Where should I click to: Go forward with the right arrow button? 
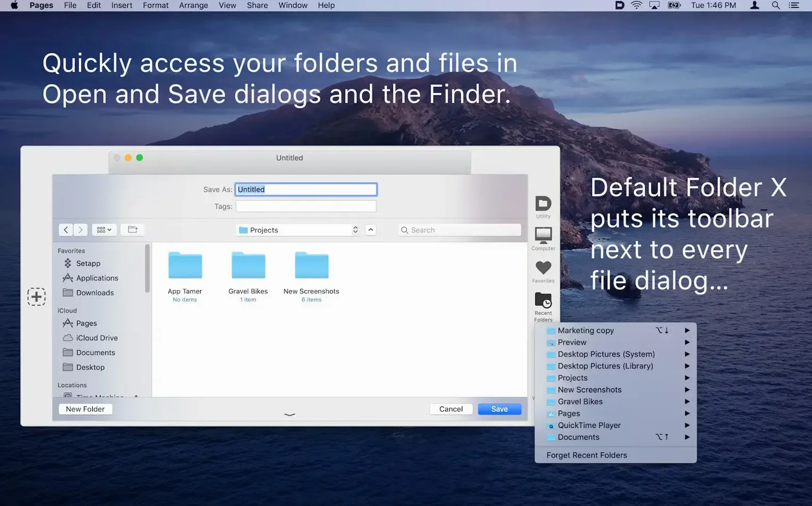tap(80, 230)
